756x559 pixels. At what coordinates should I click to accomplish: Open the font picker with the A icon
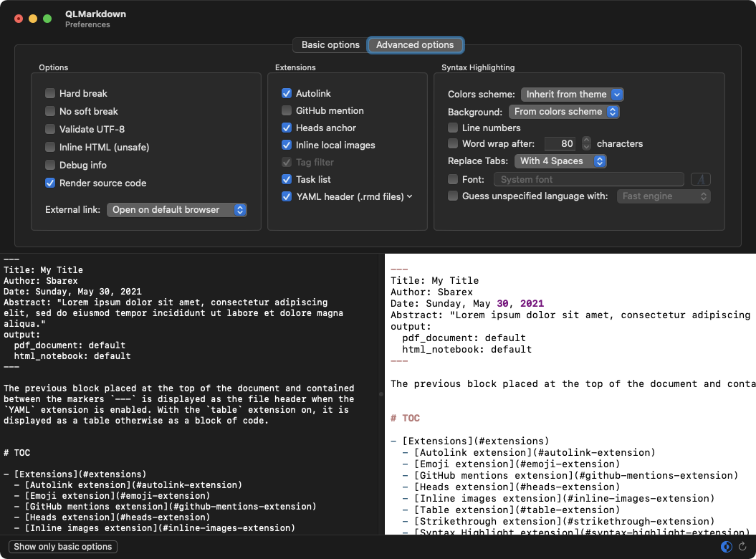[700, 178]
